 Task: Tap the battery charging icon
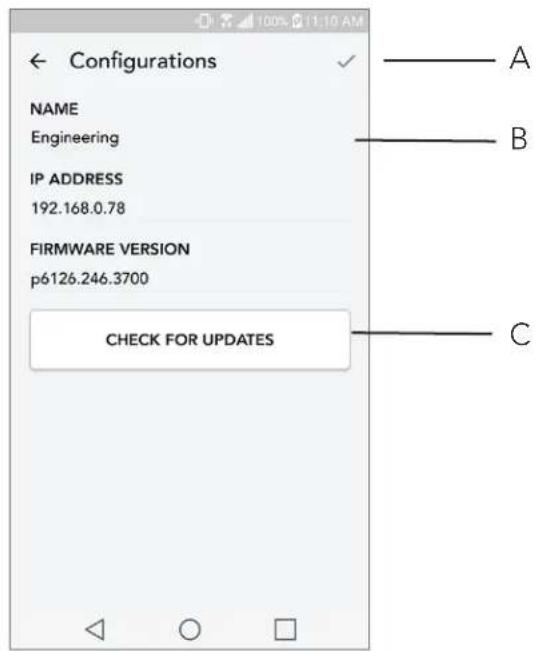click(x=297, y=21)
